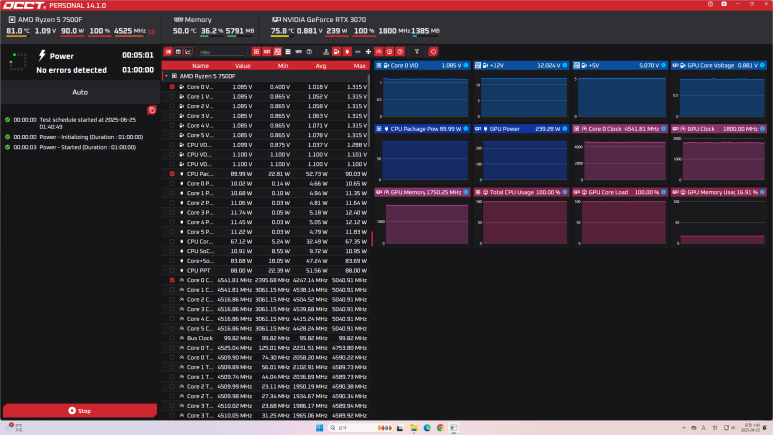Check the Bus Clock row checkbox
The image size is (773, 435).
click(x=172, y=338)
